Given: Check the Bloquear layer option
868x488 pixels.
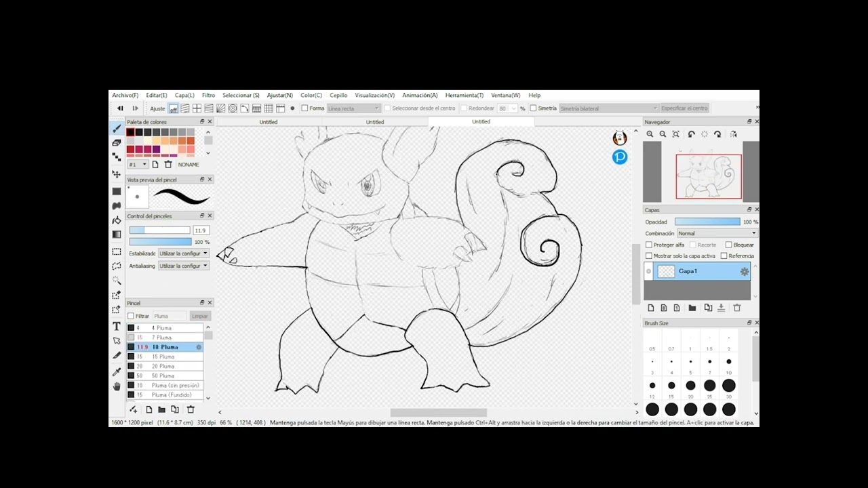Looking at the screenshot, I should (728, 245).
